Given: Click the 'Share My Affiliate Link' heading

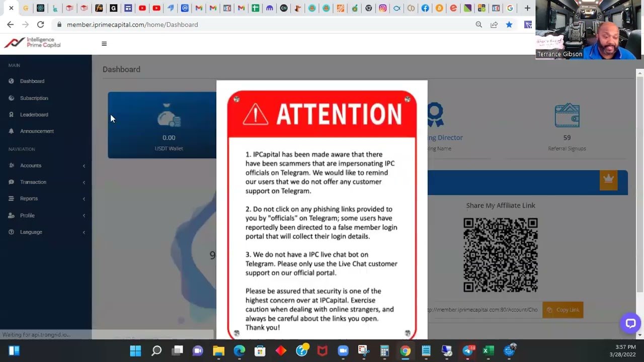Looking at the screenshot, I should 501,206.
